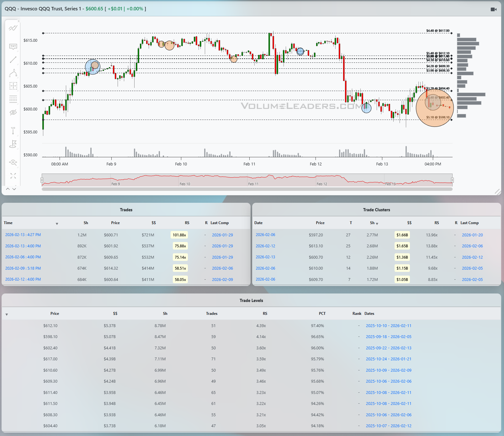This screenshot has width=504, height=436.
Task: Collapse the drawing toolbar with small arrow
Action: (19, 21)
